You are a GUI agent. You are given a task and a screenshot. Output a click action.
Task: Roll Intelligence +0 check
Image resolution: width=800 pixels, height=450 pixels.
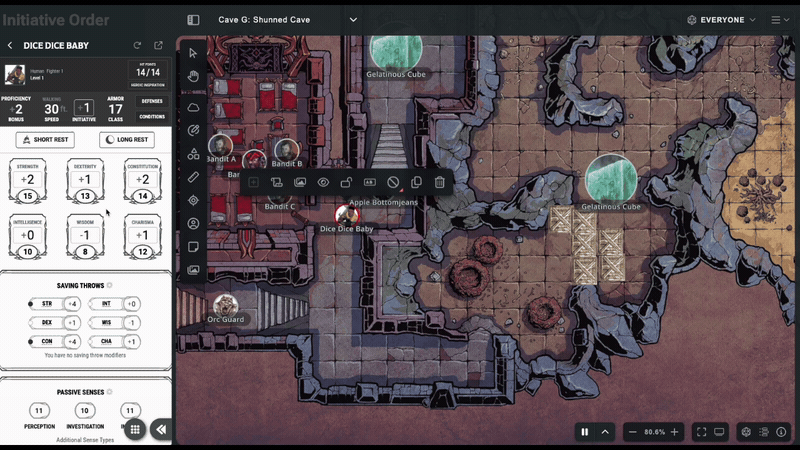point(28,237)
